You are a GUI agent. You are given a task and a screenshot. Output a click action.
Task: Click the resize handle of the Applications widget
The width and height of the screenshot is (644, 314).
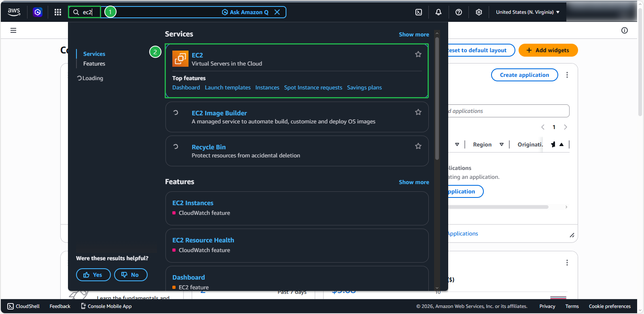click(x=572, y=235)
